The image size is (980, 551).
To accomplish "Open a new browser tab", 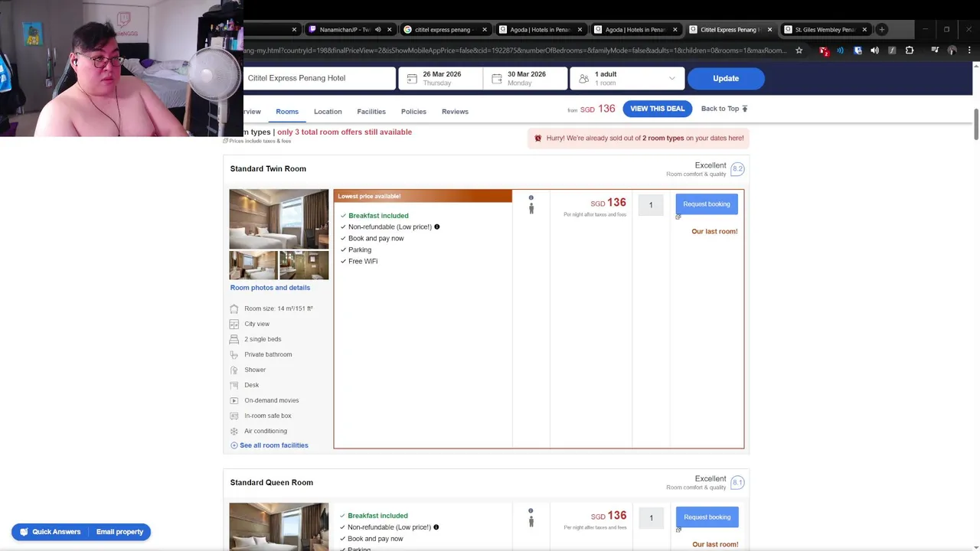I will [882, 29].
